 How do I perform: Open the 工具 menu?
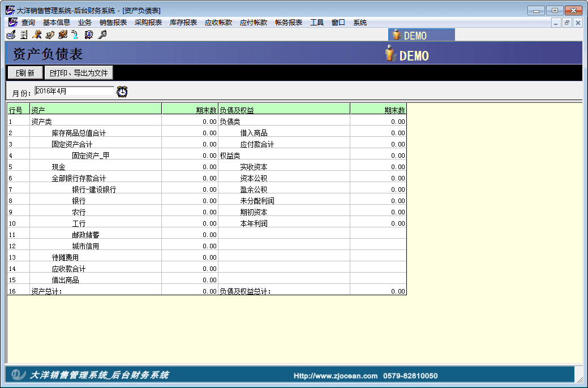point(317,23)
